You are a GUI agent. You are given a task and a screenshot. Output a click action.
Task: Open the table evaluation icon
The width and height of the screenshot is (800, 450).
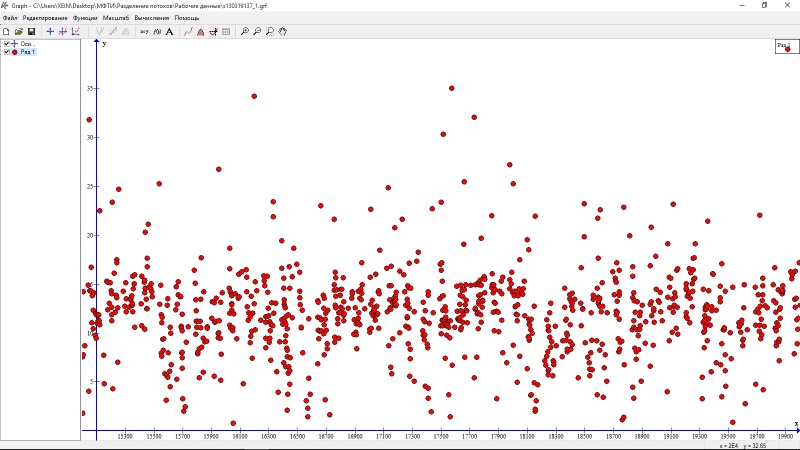click(226, 32)
